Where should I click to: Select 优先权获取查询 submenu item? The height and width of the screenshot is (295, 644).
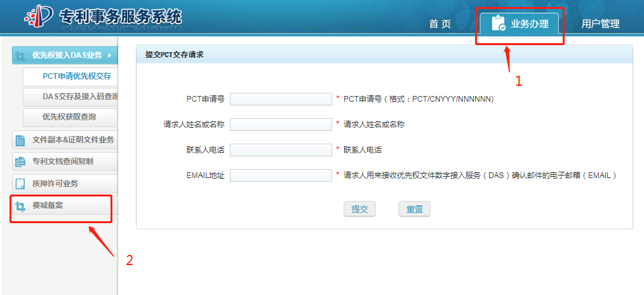click(70, 117)
